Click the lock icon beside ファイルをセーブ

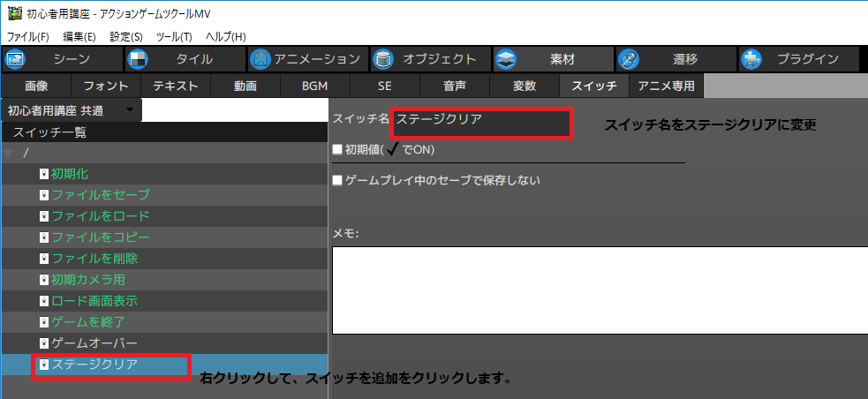pos(44,195)
